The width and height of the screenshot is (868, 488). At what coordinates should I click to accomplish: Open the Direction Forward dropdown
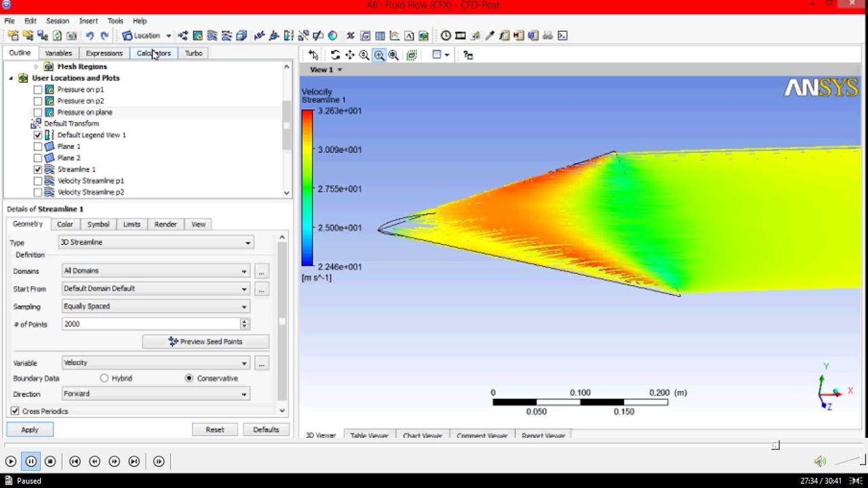155,394
